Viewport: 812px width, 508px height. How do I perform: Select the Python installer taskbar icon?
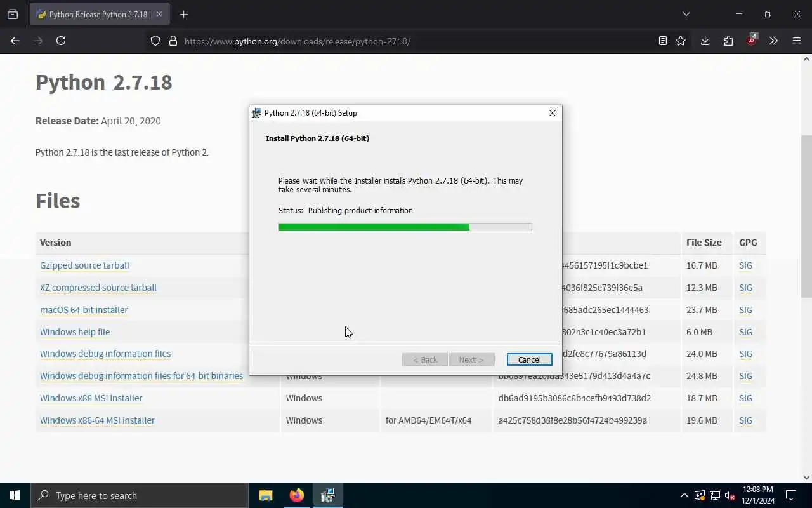tap(327, 495)
